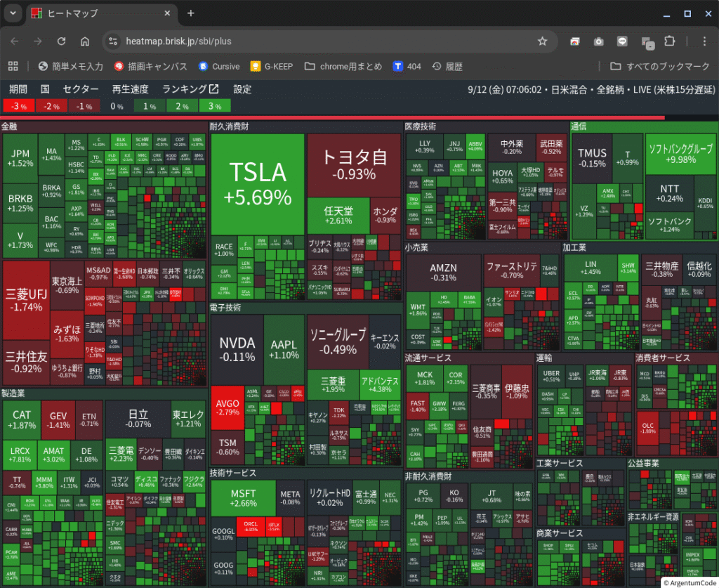719x588 pixels.
Task: Expand the chrome用まとめ bookmark folder
Action: point(343,67)
